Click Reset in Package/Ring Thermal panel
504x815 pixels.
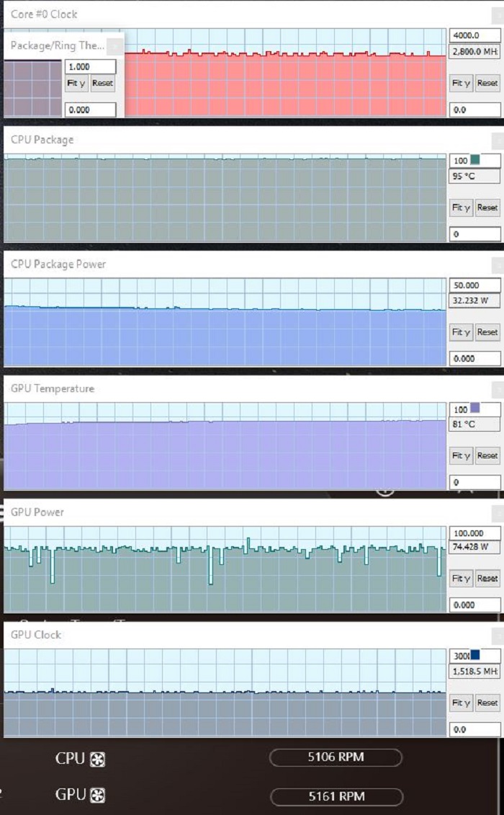pyautogui.click(x=102, y=83)
